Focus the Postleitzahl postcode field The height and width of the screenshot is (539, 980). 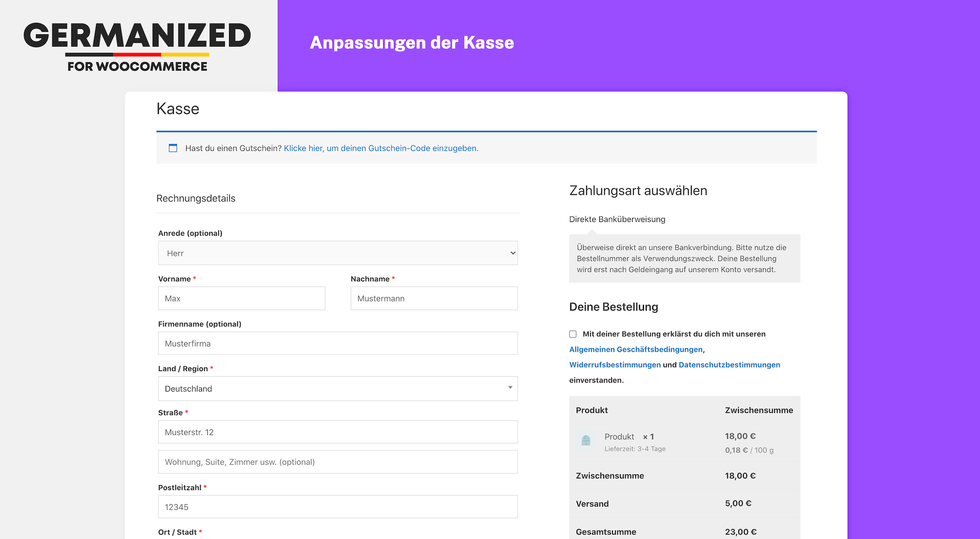pos(338,507)
